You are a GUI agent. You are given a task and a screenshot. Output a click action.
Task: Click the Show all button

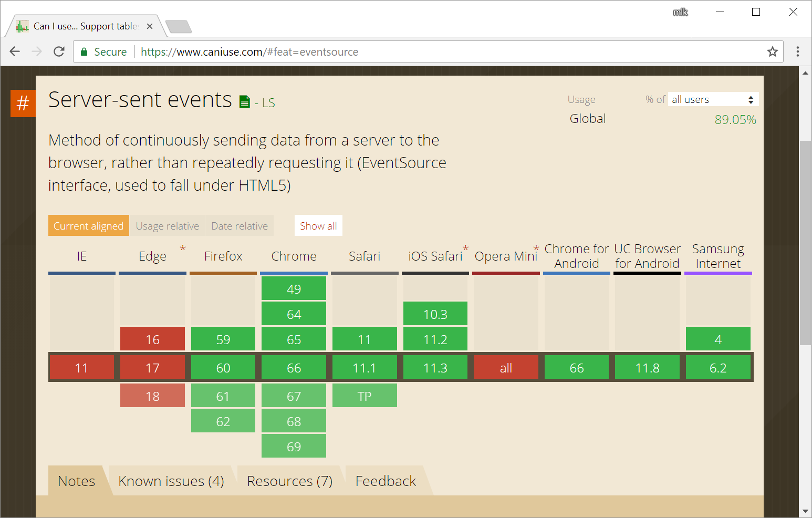pos(318,225)
